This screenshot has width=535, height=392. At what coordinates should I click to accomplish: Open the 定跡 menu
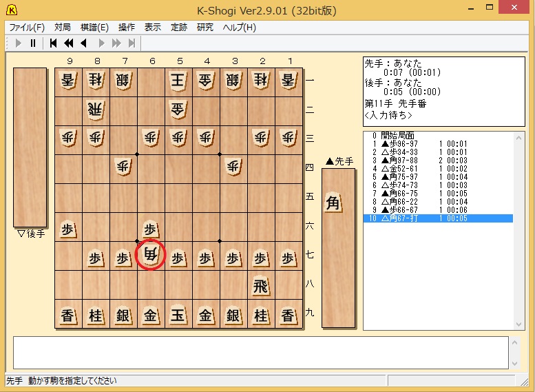pyautogui.click(x=179, y=28)
